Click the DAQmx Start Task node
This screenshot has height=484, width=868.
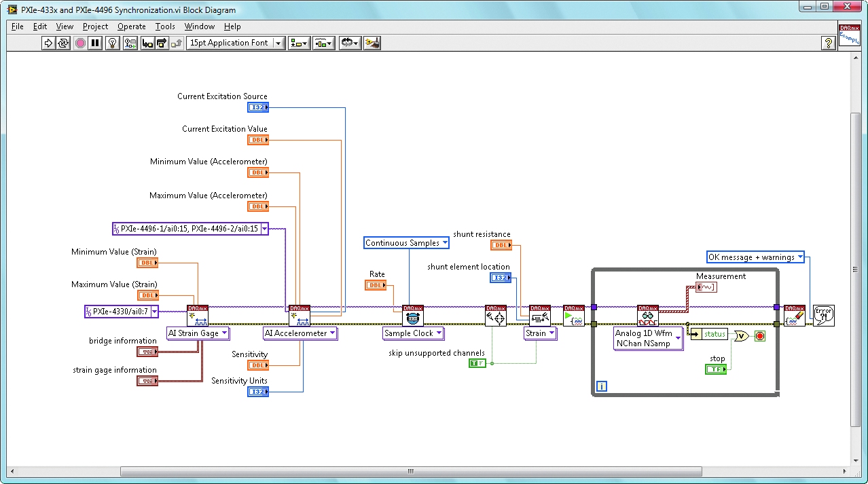(x=573, y=316)
